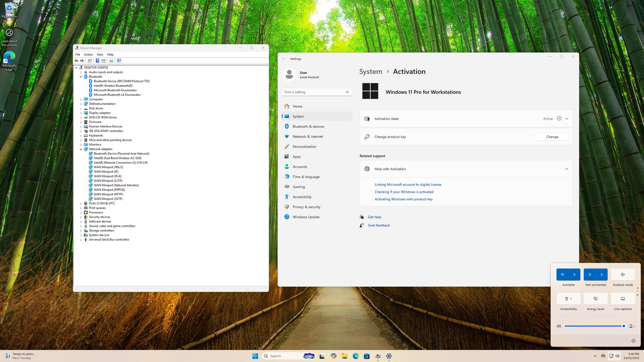This screenshot has width=644, height=362.
Task: Click the Change product key button
Action: click(552, 137)
